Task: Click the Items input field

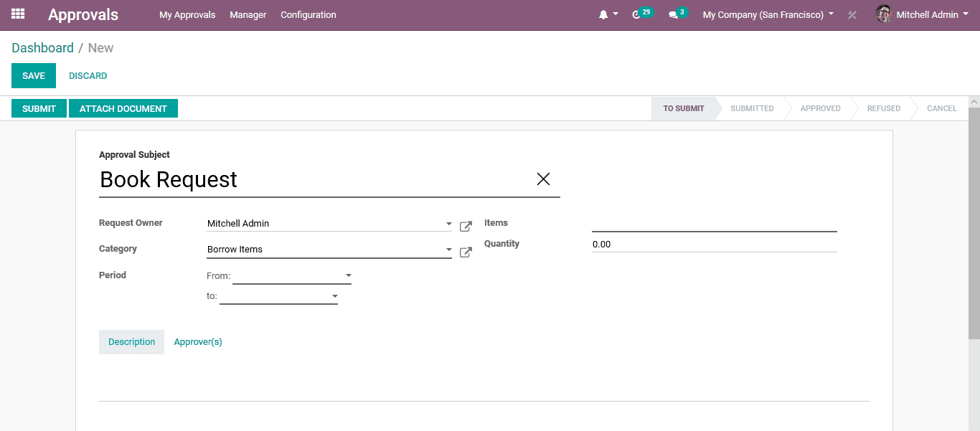Action: [715, 224]
